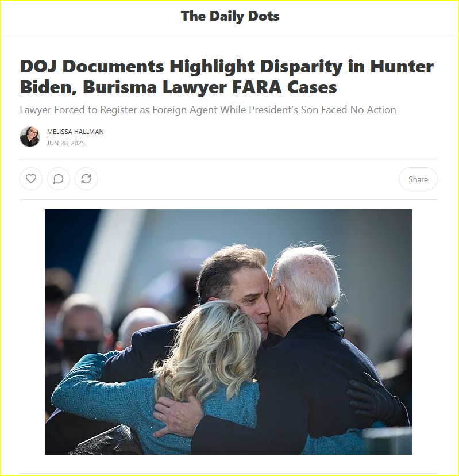Open the MELISSA HALLMAN author profile link
459x476 pixels.
pyautogui.click(x=75, y=132)
